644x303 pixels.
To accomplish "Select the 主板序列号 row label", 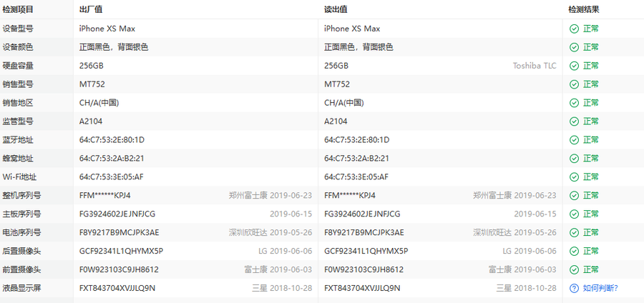I will pos(21,214).
